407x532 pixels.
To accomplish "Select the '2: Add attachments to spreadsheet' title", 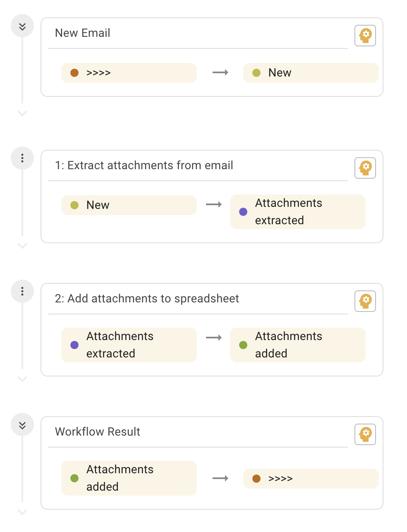I will pos(147,299).
